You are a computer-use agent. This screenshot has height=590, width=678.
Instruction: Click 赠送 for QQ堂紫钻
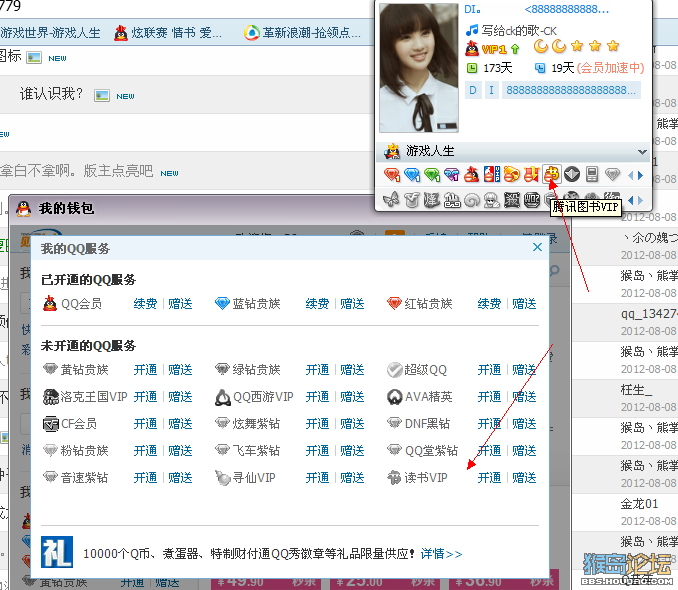tap(524, 451)
